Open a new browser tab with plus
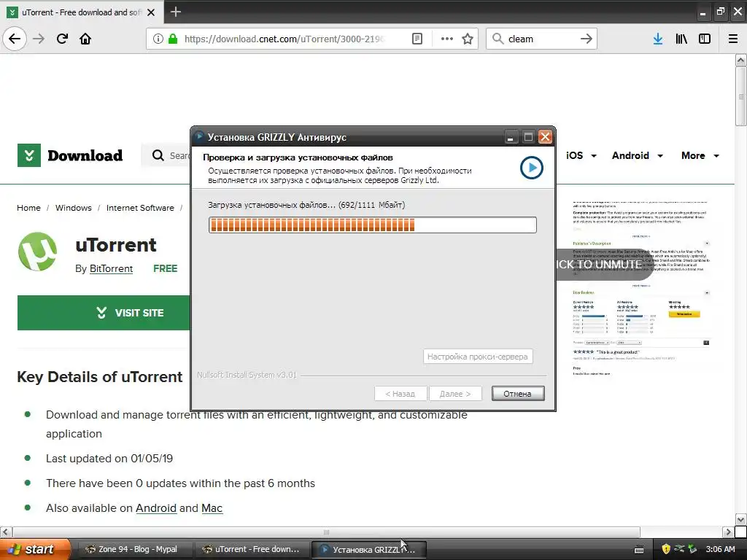Viewport: 747px width, 560px height. click(x=176, y=12)
